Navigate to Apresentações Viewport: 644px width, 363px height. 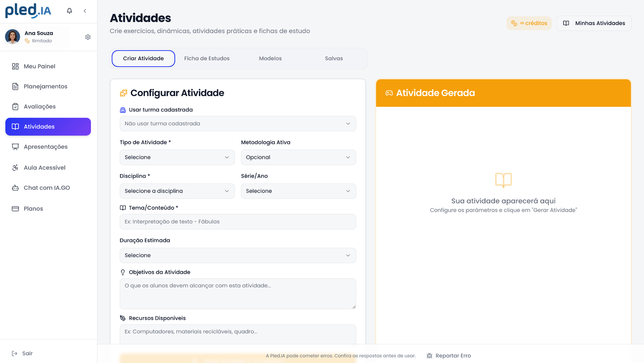point(45,147)
